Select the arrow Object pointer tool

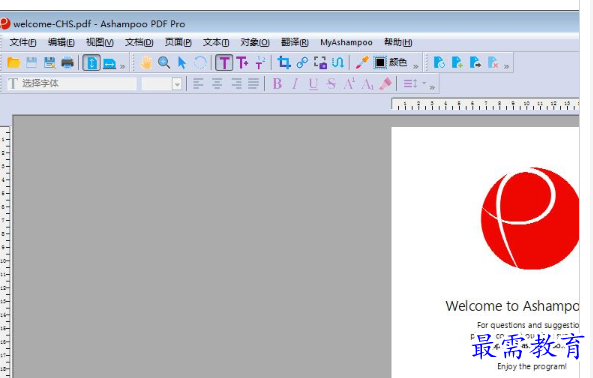click(182, 62)
